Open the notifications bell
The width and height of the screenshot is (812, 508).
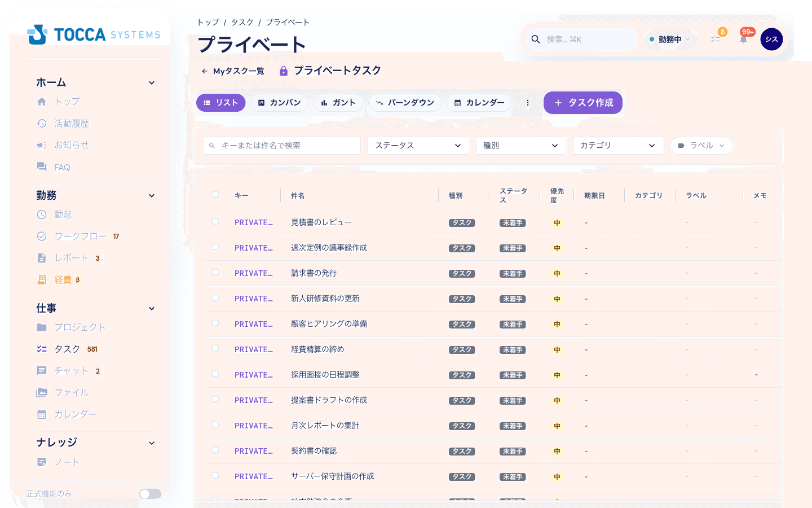743,40
